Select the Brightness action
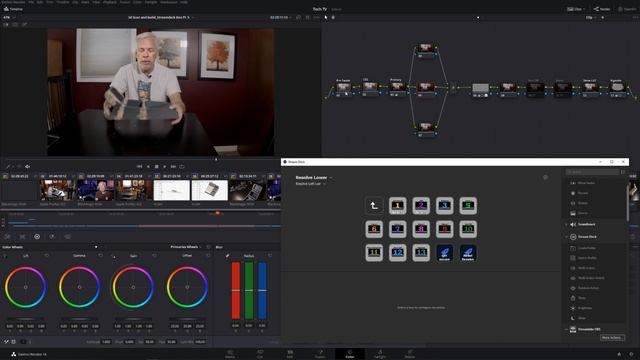 point(581,308)
